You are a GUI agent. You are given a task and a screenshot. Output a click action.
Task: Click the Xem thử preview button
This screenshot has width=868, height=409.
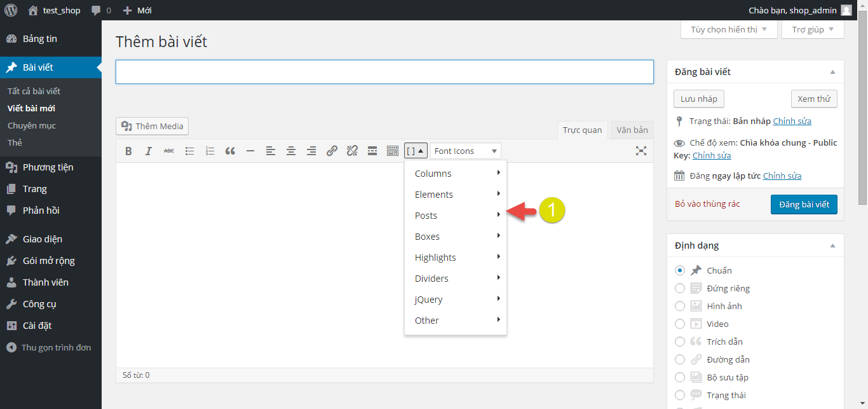pos(814,99)
